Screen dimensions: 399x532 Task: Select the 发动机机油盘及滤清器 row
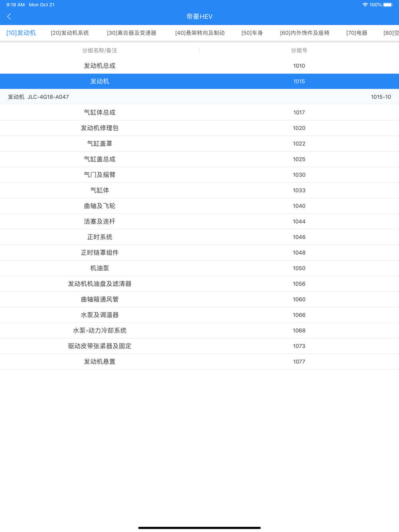(199, 284)
